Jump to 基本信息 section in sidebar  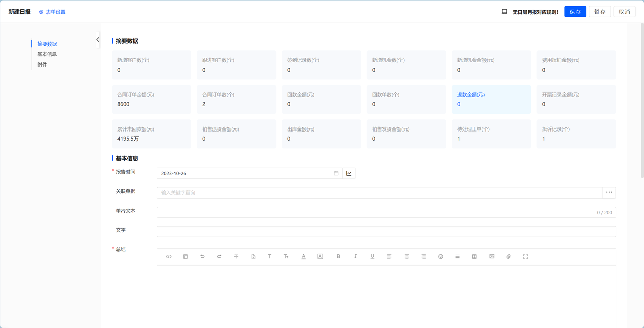point(47,54)
